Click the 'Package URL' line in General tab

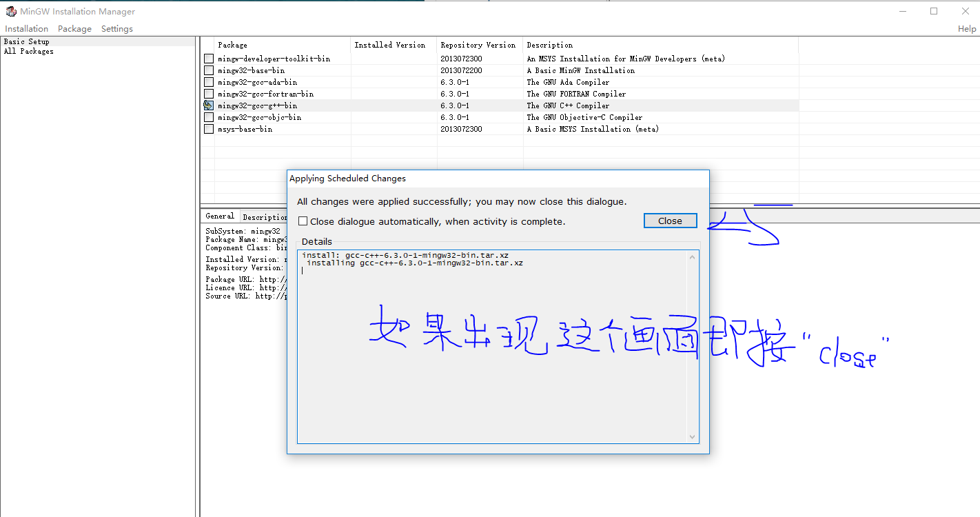[x=246, y=279]
